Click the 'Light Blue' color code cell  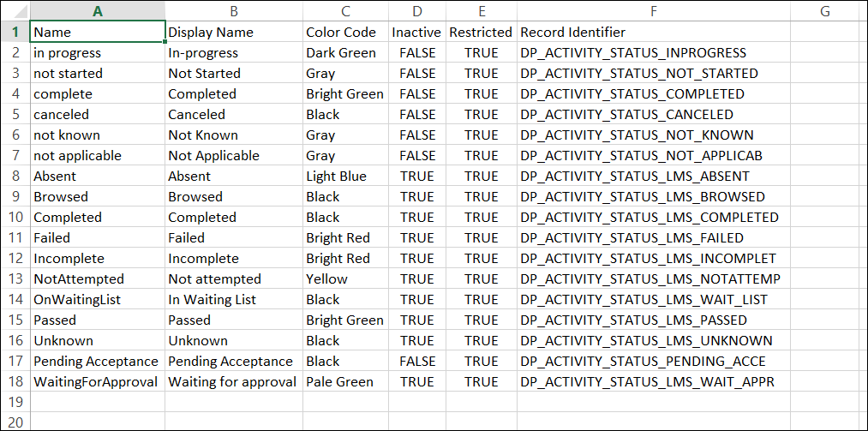345,176
